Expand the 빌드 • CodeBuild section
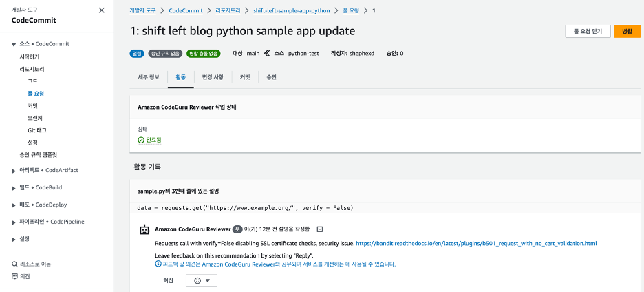This screenshot has width=644, height=292. (x=14, y=188)
